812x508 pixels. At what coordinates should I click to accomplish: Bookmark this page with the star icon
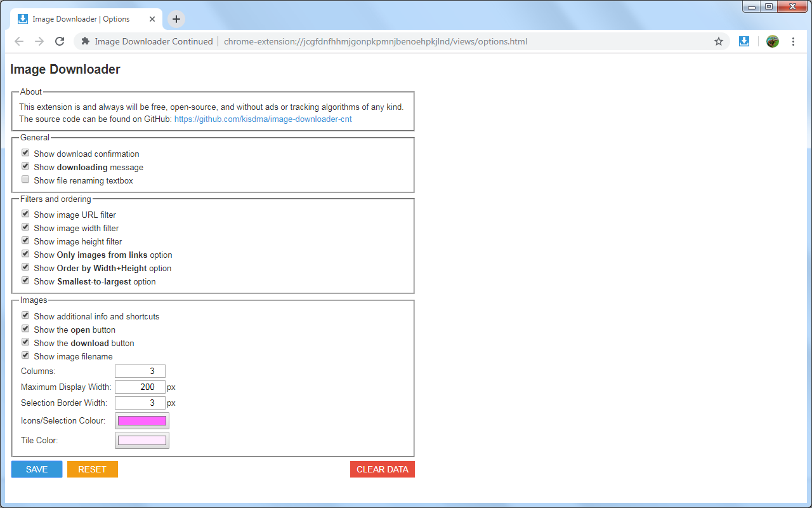tap(719, 41)
